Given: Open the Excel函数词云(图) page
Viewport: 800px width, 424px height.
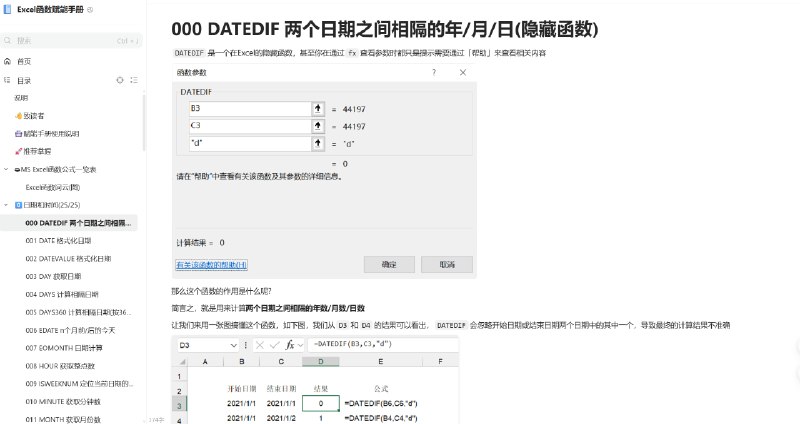Looking at the screenshot, I should 53,187.
